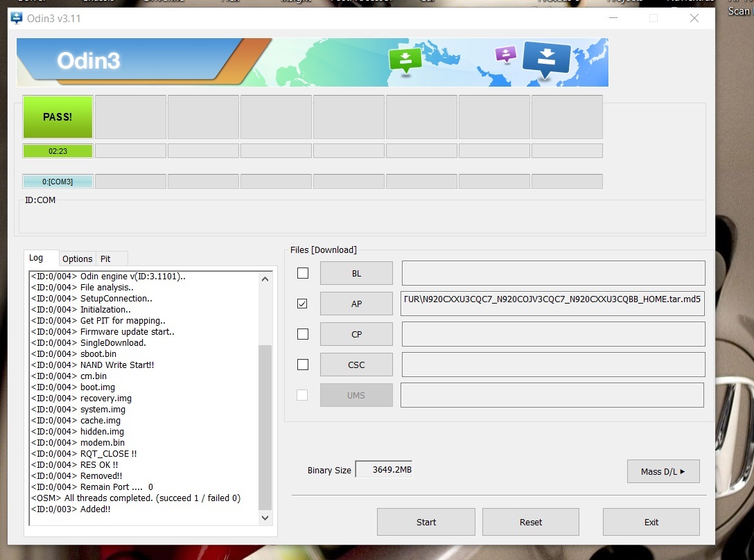Click log line 'Get PIT for mapping..'

tap(98, 320)
